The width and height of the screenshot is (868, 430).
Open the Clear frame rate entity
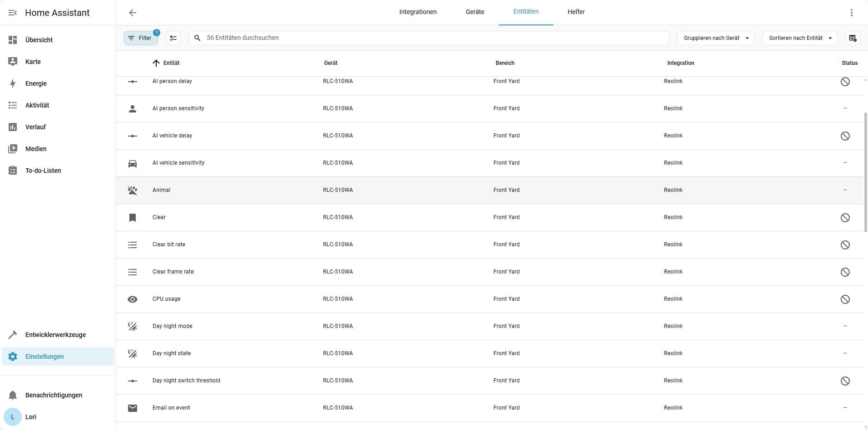pos(489,272)
